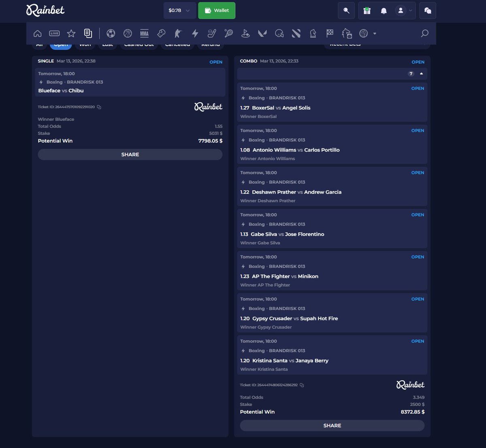Select the chess knight icon
This screenshot has width=486, height=448.
tap(313, 34)
